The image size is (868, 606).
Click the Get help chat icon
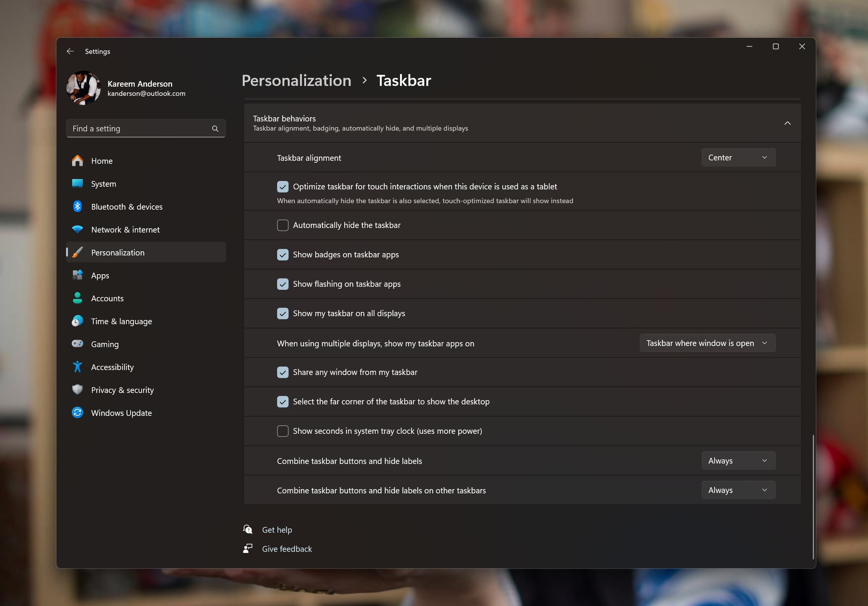[x=248, y=530]
